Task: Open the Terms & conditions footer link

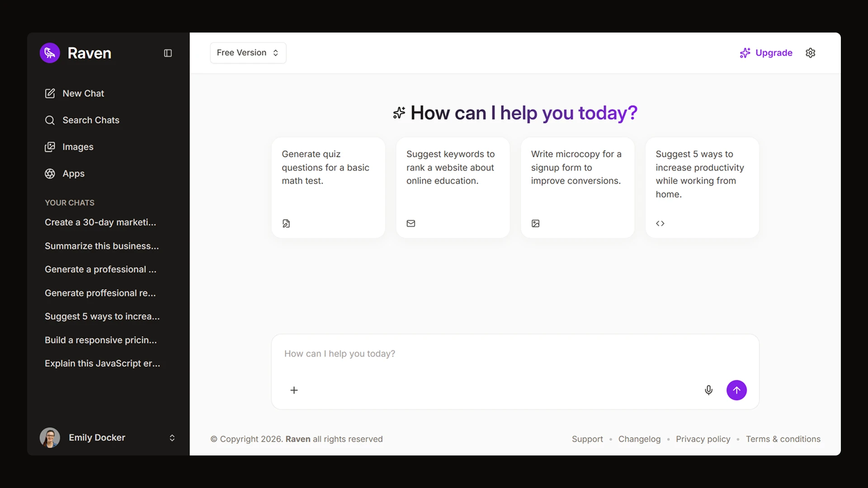Action: 783,439
